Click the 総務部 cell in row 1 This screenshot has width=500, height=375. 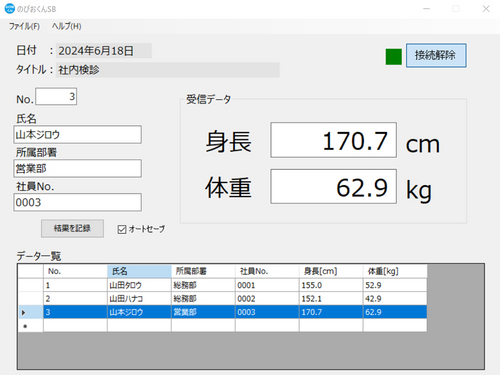pos(203,285)
